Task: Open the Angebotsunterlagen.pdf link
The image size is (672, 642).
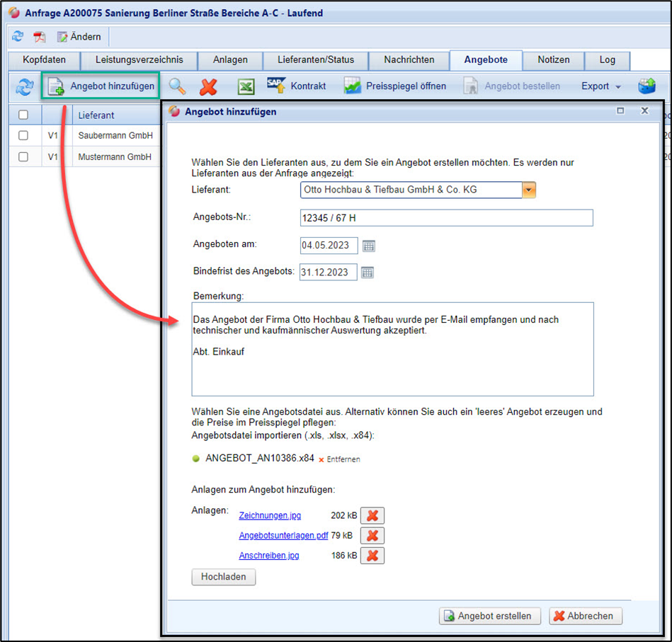Action: pos(283,536)
